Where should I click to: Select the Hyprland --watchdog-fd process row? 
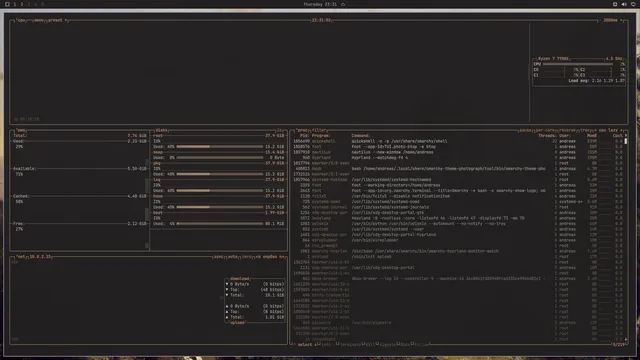click(x=457, y=158)
